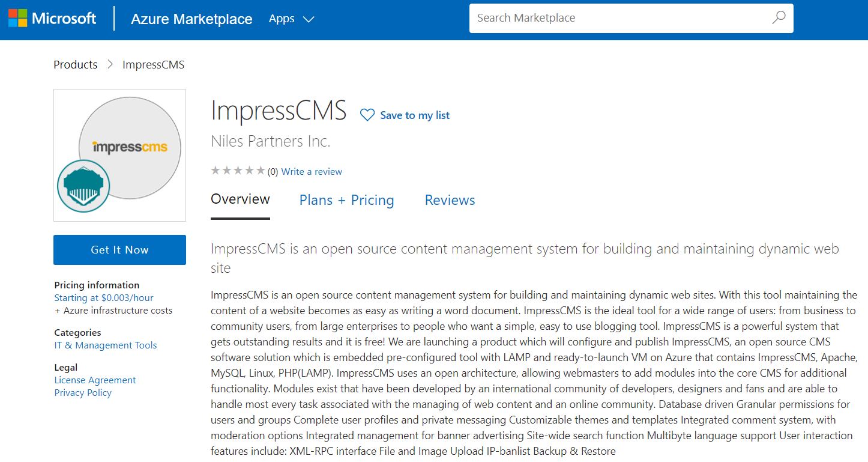Select the Overview tab
The width and height of the screenshot is (868, 462).
(240, 199)
